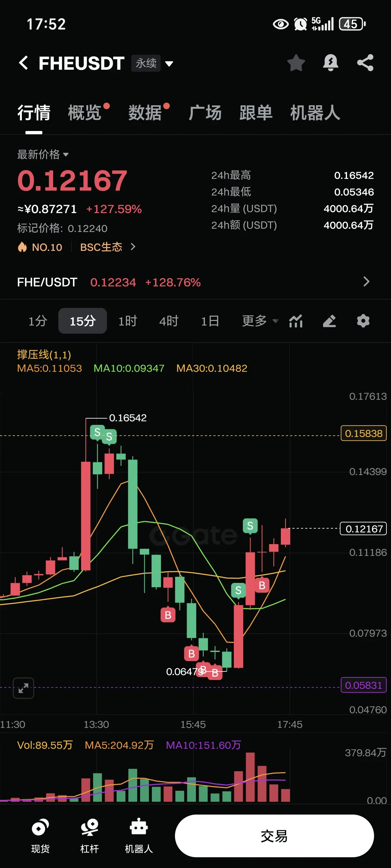Tap the MA10:0.09347 indicator value
Viewport: 391px width, 868px height.
(x=129, y=368)
